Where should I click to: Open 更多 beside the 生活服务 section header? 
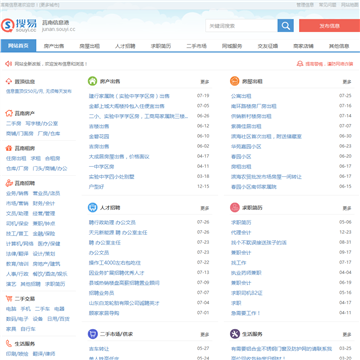click(347, 334)
